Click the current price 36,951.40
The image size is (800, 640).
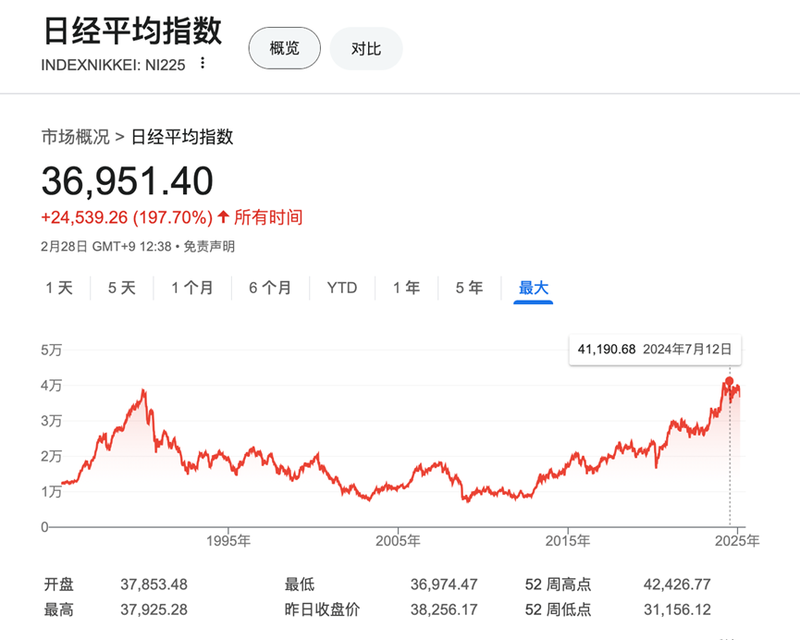tap(128, 181)
